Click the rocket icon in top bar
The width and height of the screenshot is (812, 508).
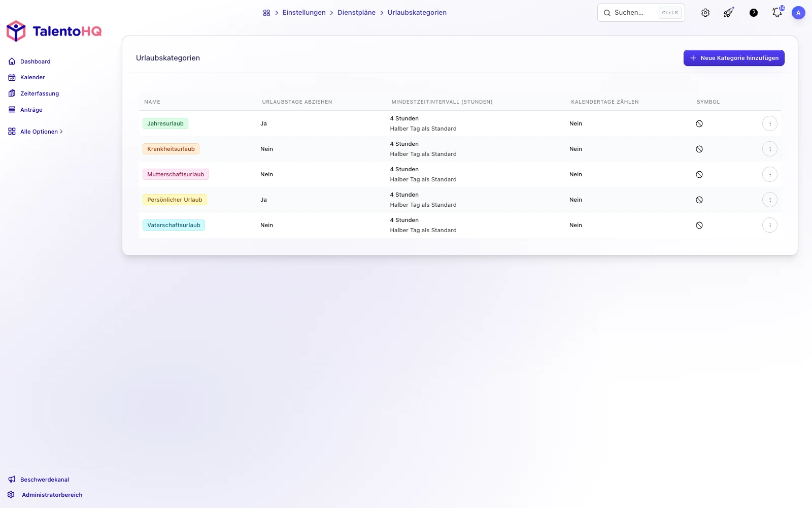tap(729, 13)
